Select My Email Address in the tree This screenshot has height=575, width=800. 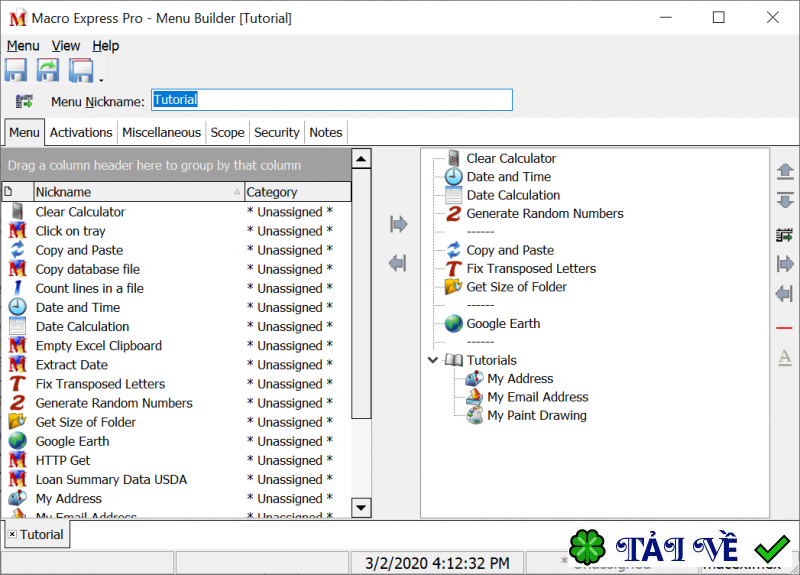click(538, 397)
